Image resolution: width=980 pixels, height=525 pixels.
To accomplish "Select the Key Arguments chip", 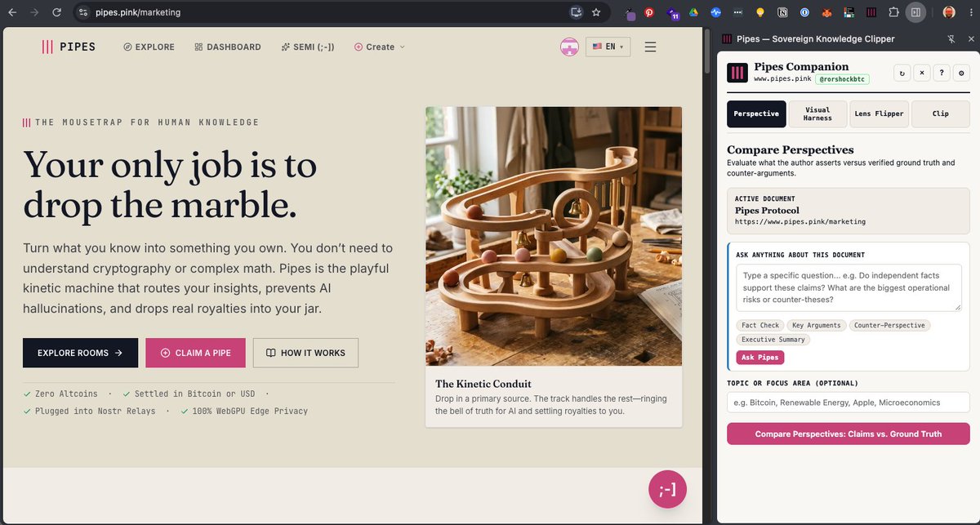I will click(x=816, y=325).
